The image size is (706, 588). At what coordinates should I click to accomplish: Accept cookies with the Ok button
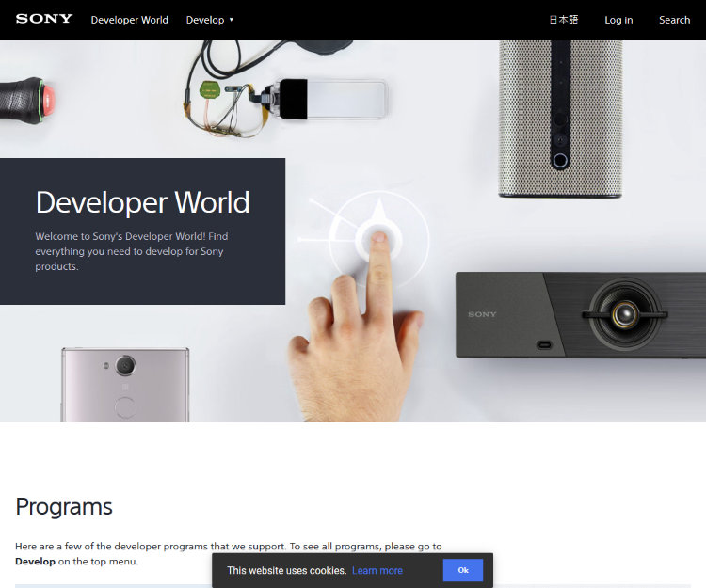[463, 570]
